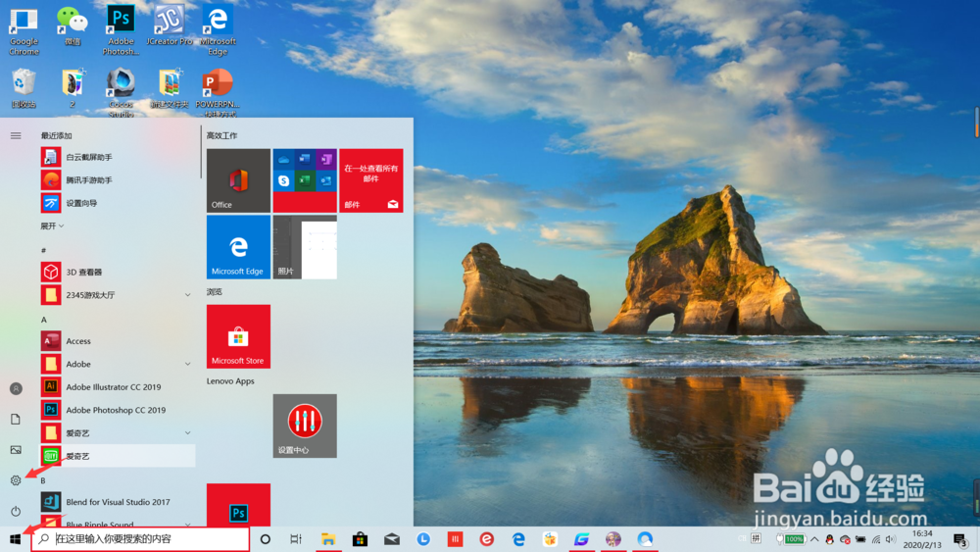Jump to alphabet index via letter A header
Viewport: 980px width, 552px height.
coord(44,320)
